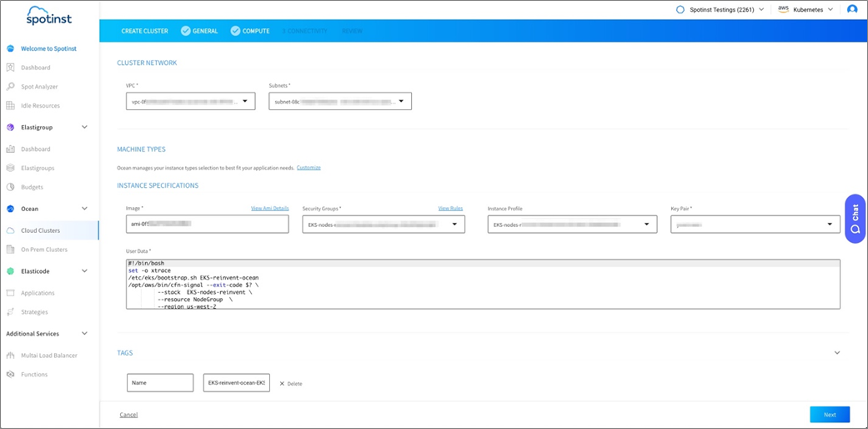
Task: Go to the Create Cluster step
Action: pyautogui.click(x=144, y=31)
